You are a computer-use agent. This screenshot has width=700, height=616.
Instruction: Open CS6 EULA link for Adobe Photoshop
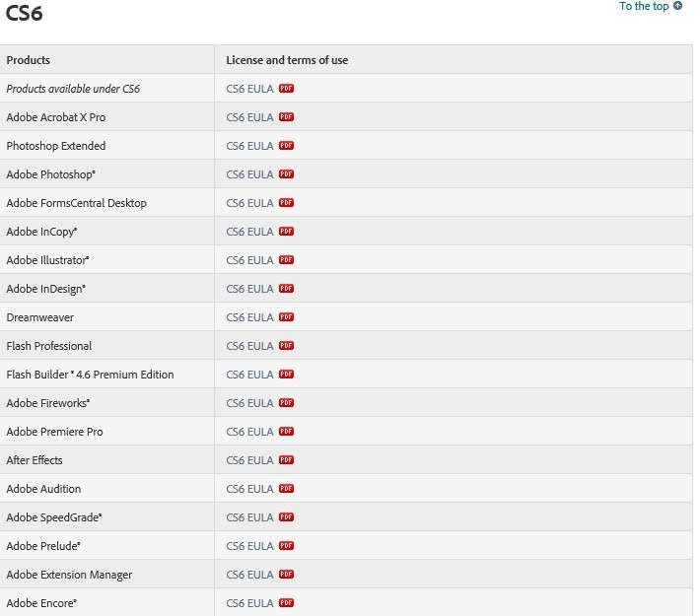pos(249,174)
